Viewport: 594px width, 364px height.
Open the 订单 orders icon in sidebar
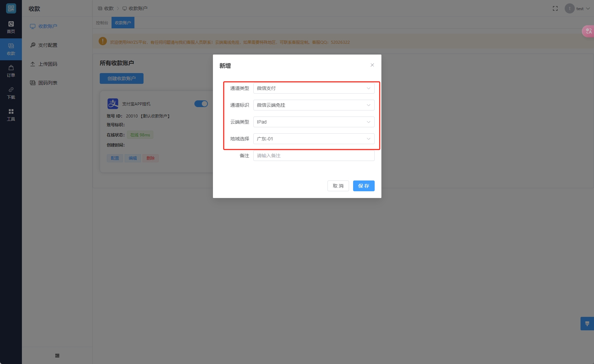tap(11, 71)
